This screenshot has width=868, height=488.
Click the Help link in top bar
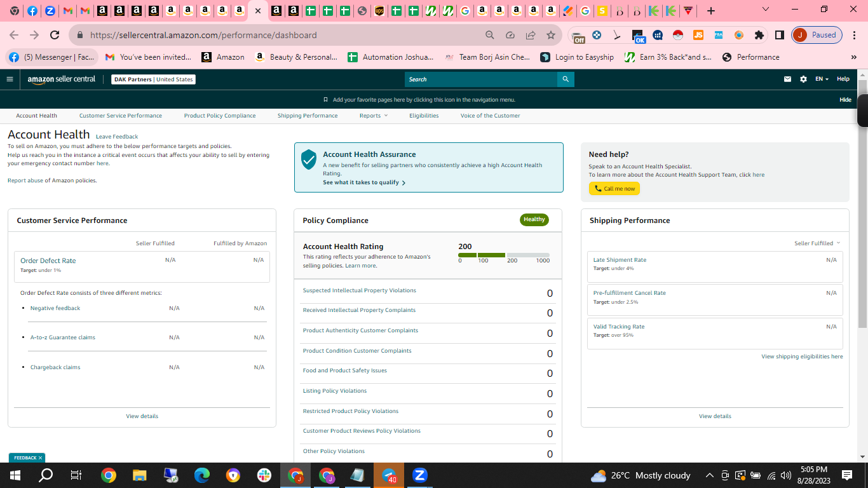(843, 79)
